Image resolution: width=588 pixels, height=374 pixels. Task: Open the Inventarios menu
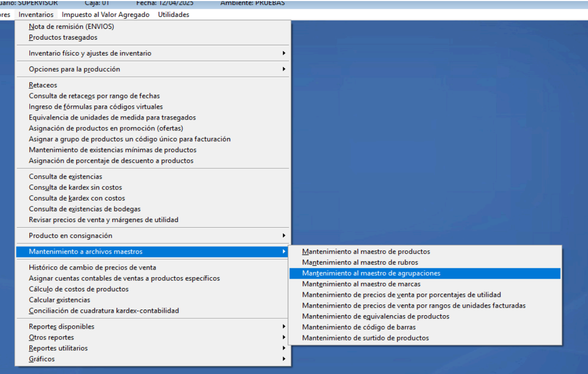tap(36, 14)
